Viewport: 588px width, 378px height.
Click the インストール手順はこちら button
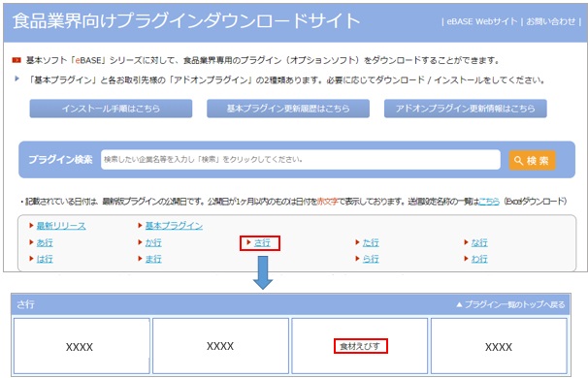(111, 109)
